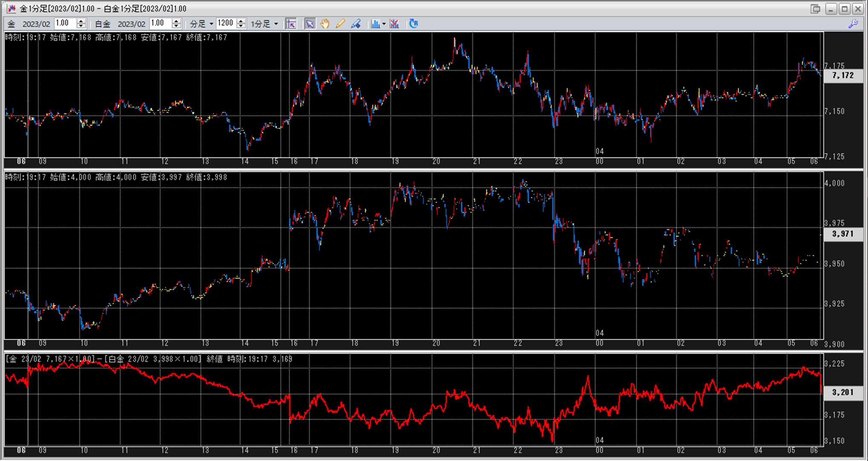Select the pencil trendline drawing tool
868x461 pixels.
(340, 24)
